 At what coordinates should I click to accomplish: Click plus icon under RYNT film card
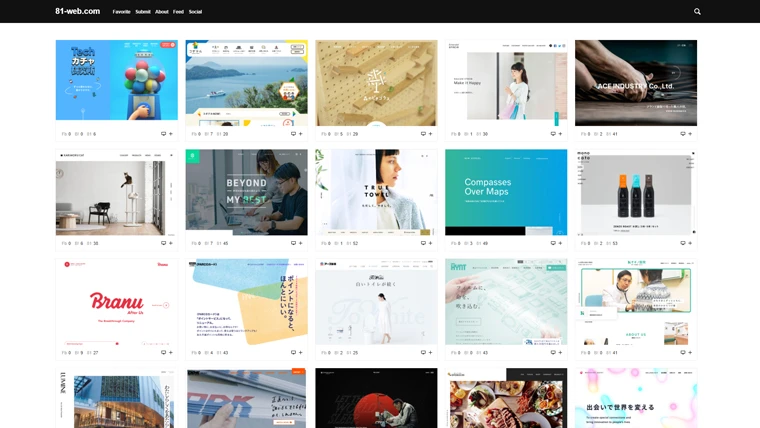point(560,353)
